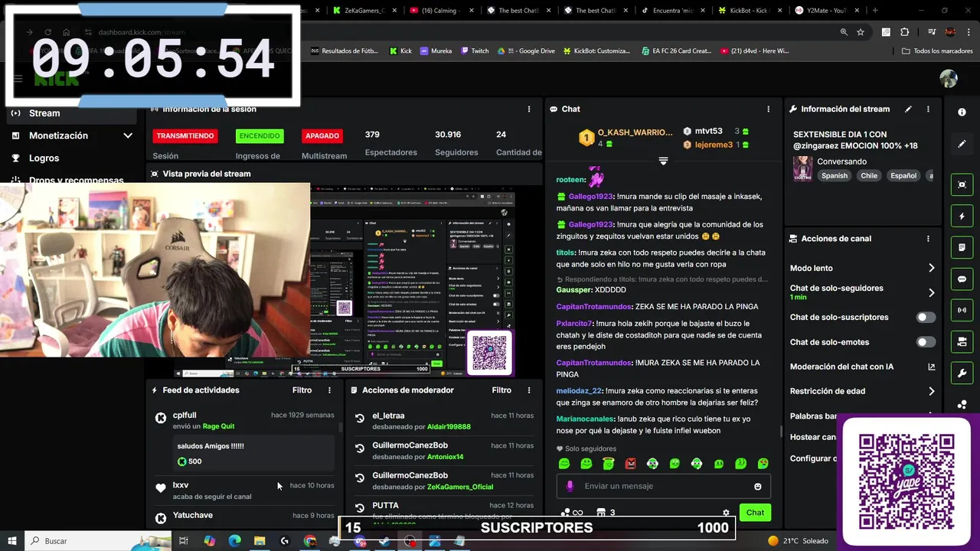Open the emoji picker in message box
This screenshot has width=980, height=551.
click(758, 486)
